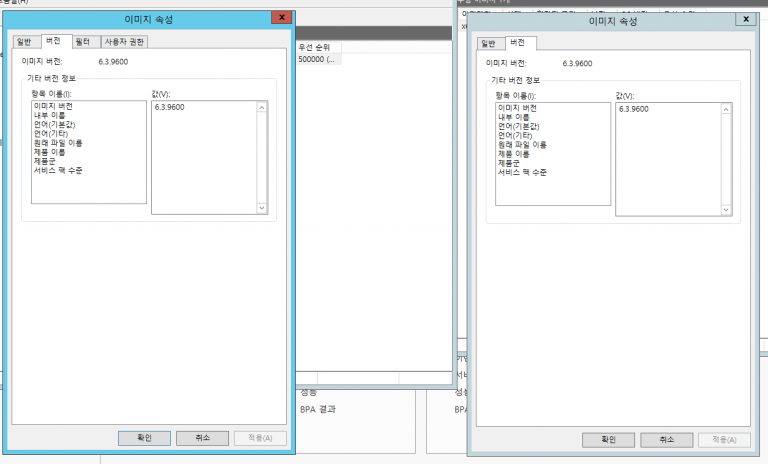Image resolution: width=768 pixels, height=464 pixels.
Task: Select 제품 이름 in right dialog list
Action: (x=517, y=154)
